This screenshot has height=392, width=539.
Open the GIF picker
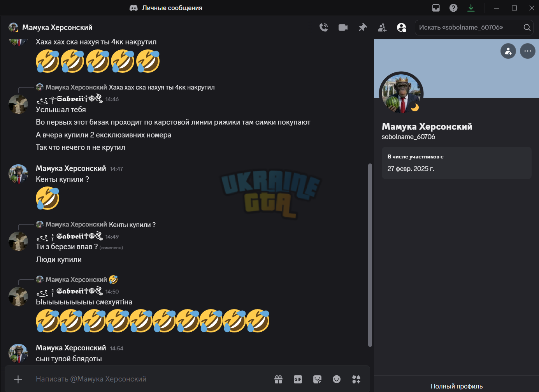[298, 379]
